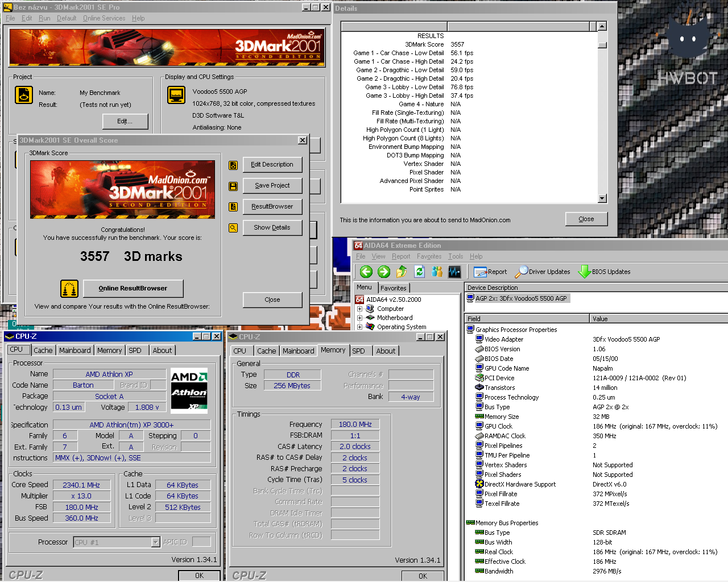Select the GPU Clock row in AIDA64

597,426
